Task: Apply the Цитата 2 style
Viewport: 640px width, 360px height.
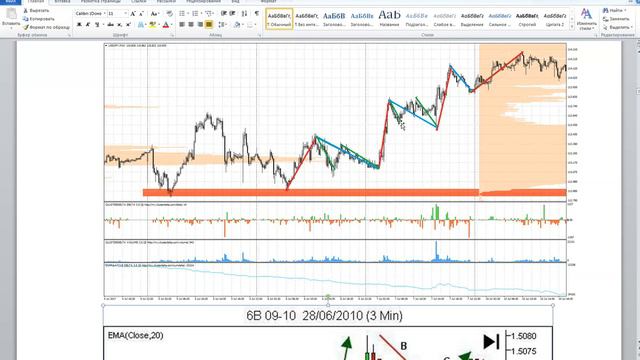Action: (555, 19)
